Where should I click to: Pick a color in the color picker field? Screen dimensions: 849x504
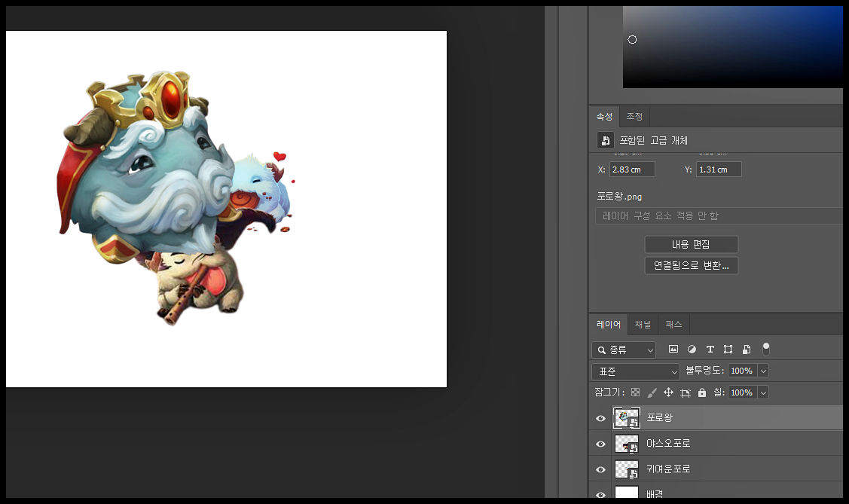coord(732,47)
